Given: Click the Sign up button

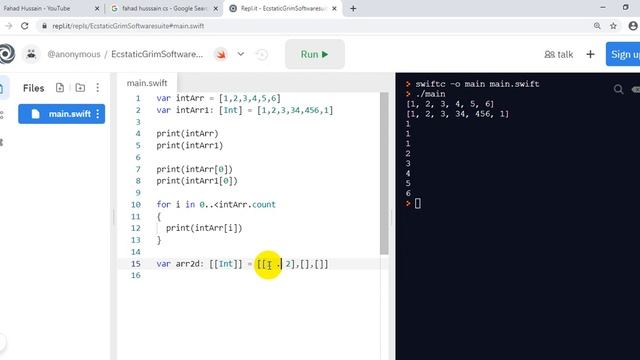Looking at the screenshot, I should point(624,54).
